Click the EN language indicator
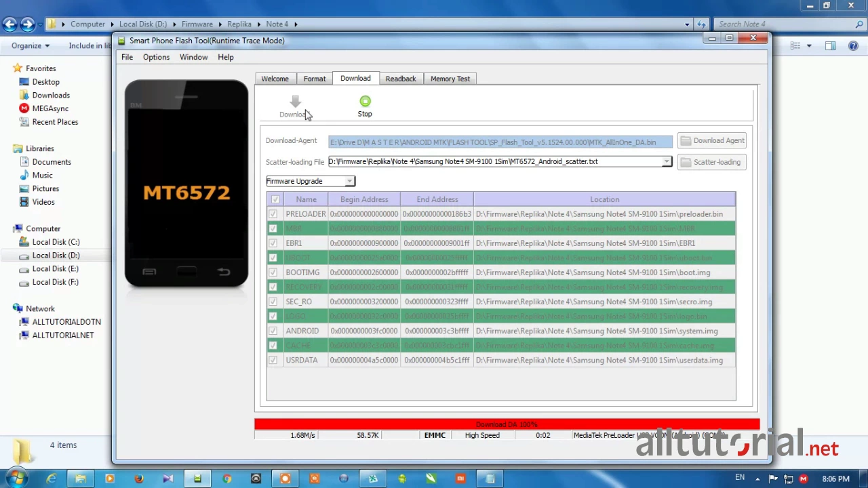868x488 pixels. (740, 478)
